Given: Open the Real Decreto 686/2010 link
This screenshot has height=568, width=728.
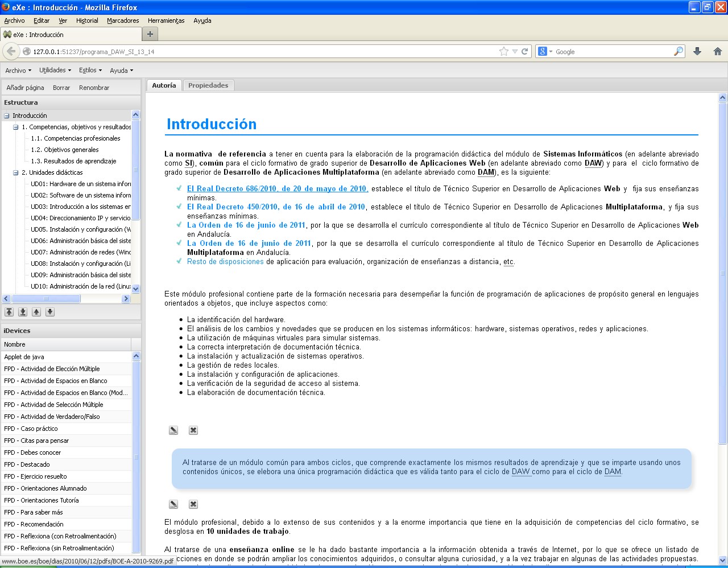Looking at the screenshot, I should 278,188.
